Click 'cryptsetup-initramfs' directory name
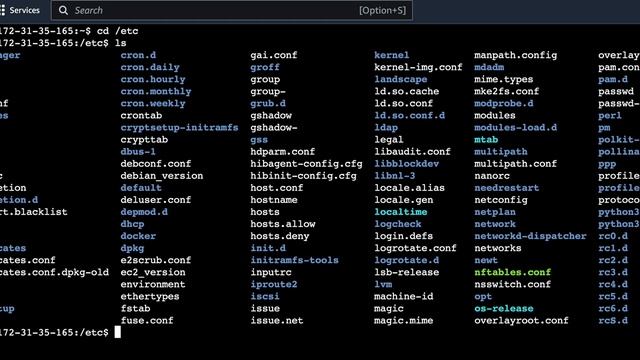Screen dimensions: 640x360 [x=180, y=127]
